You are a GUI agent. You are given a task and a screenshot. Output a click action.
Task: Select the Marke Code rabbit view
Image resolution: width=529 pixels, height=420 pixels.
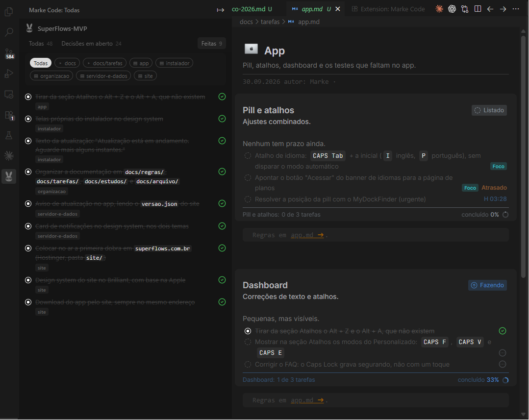(9, 176)
